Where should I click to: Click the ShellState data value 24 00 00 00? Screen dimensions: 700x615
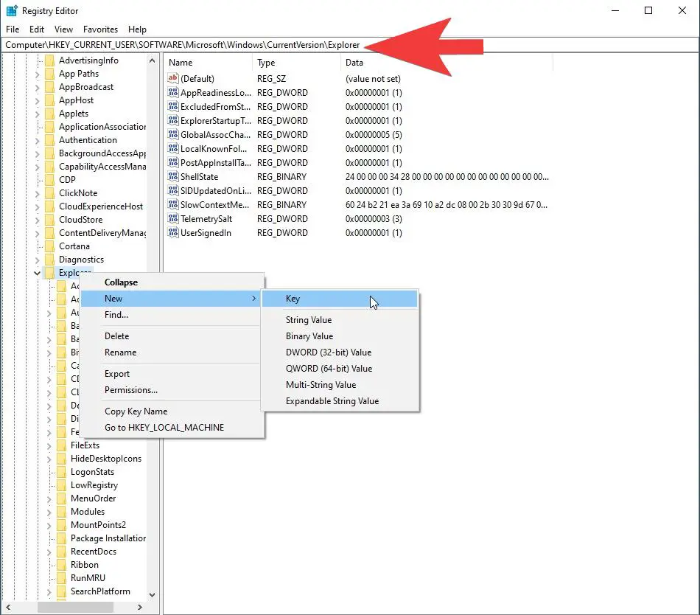coord(447,177)
